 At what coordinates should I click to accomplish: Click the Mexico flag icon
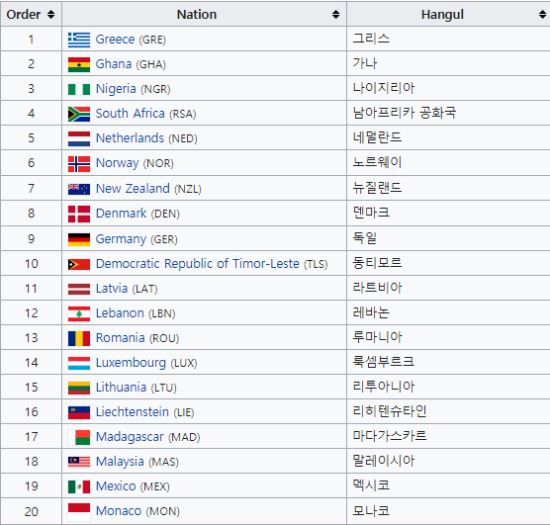click(x=79, y=486)
